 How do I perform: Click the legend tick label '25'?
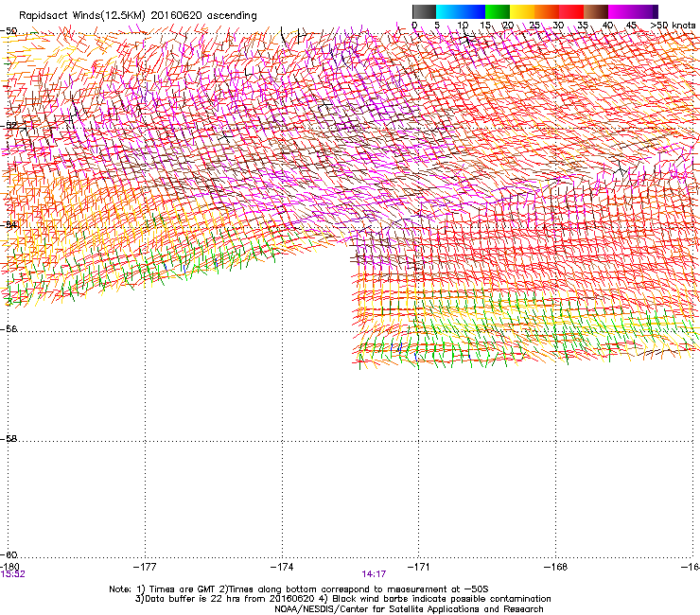(534, 25)
